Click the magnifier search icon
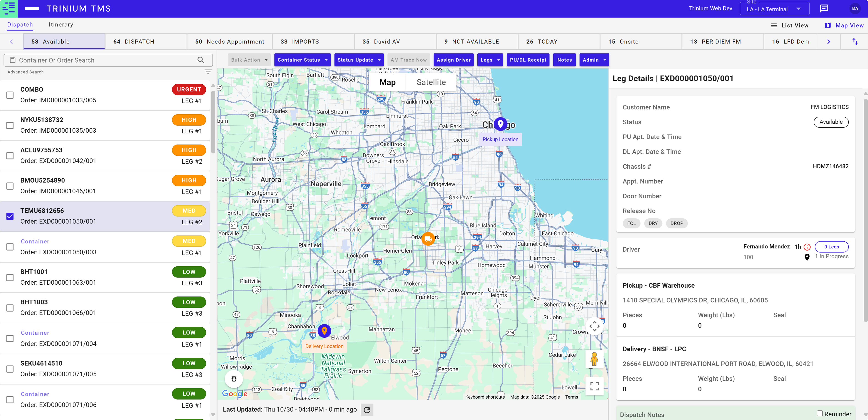 coord(201,60)
